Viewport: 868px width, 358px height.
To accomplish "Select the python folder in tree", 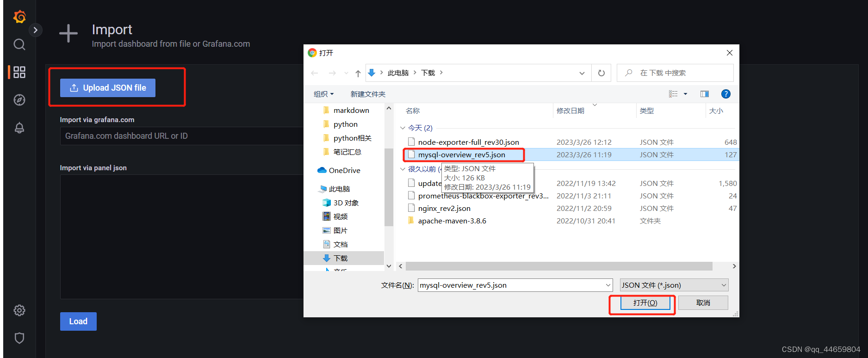I will pos(346,124).
